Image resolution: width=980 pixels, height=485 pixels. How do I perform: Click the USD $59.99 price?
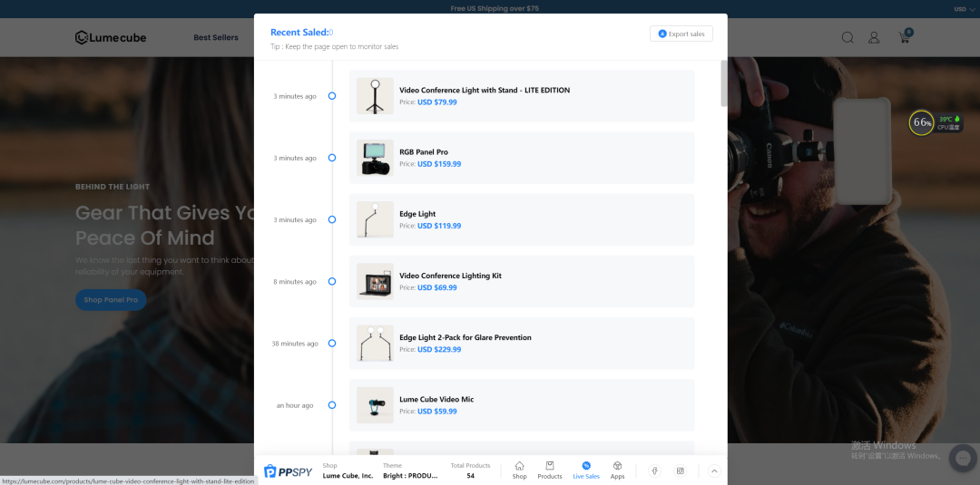tap(436, 411)
